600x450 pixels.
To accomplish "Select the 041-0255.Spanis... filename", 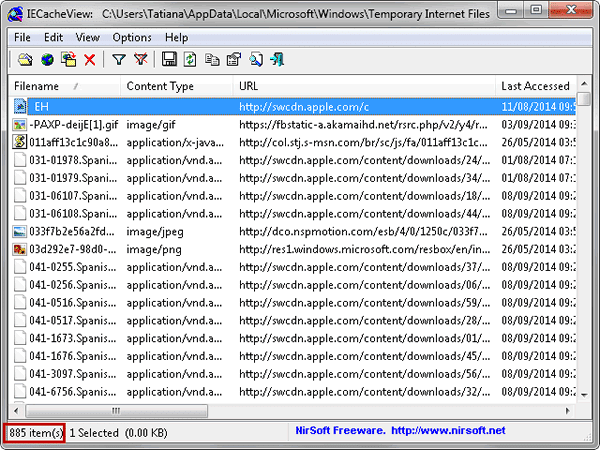I will pos(73,267).
